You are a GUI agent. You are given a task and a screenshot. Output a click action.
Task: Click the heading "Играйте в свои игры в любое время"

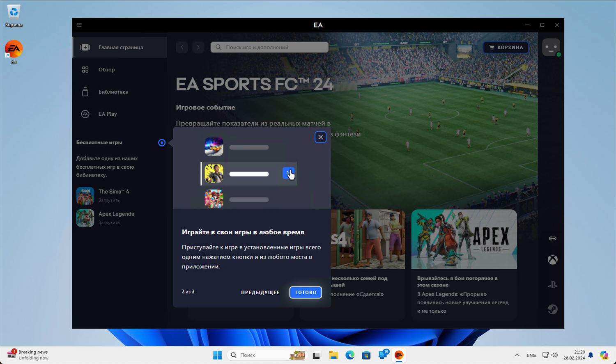click(x=243, y=232)
